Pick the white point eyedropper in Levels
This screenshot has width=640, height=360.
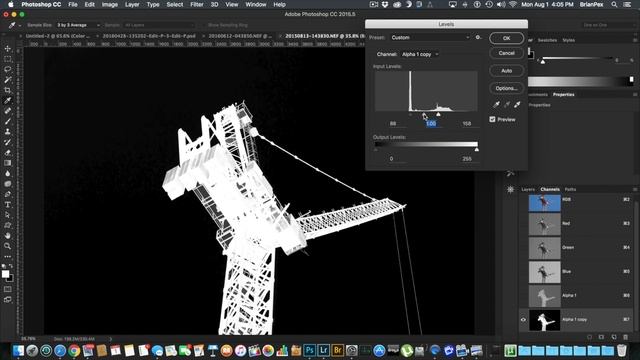(x=517, y=105)
